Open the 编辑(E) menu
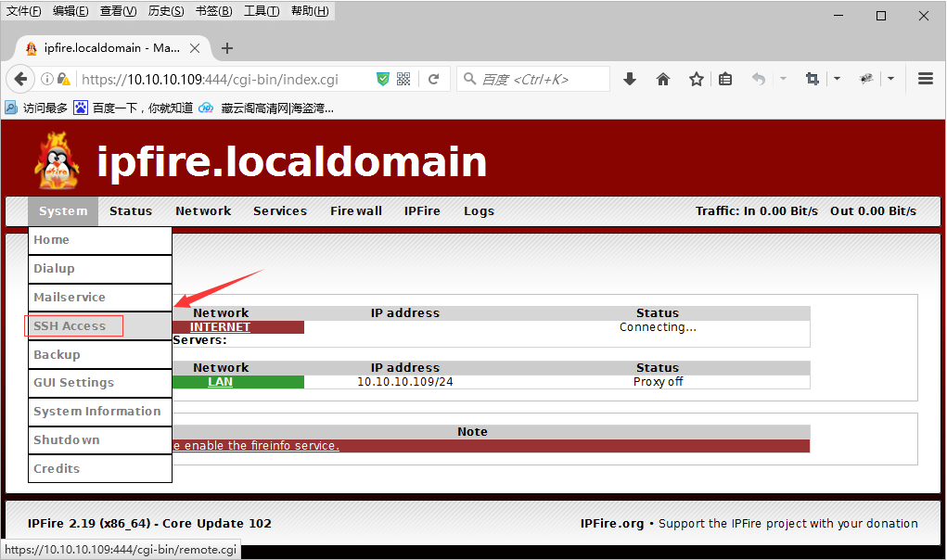 (x=70, y=11)
